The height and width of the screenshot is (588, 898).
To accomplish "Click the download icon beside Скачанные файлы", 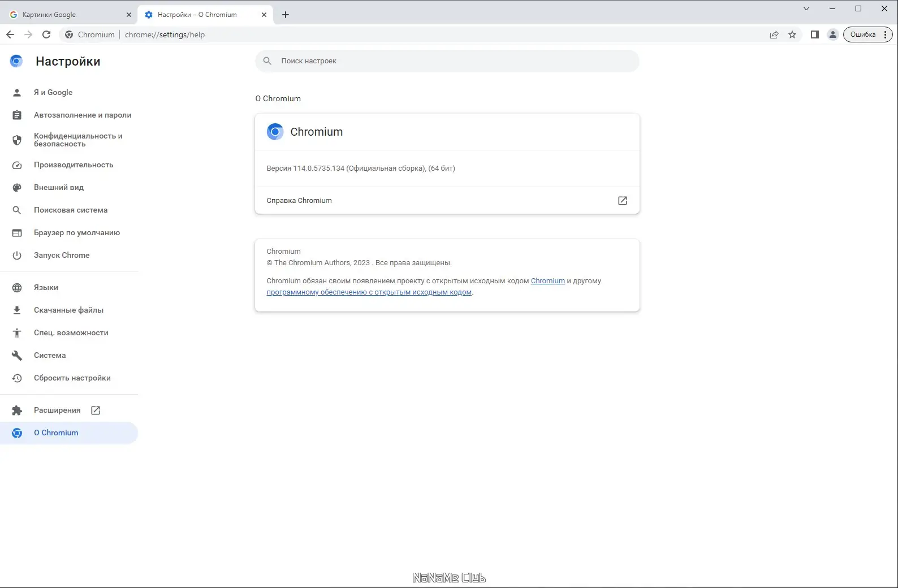I will pos(17,310).
